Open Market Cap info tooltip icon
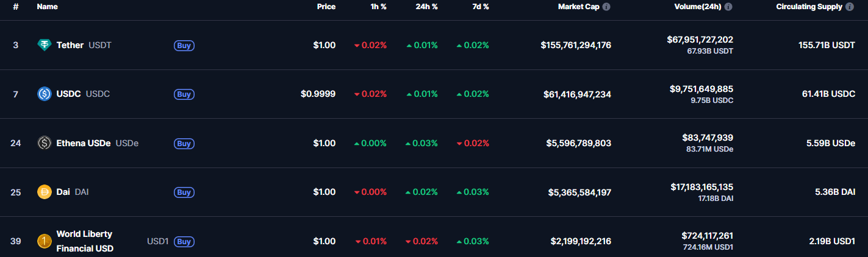This screenshot has width=868, height=257. 606,7
